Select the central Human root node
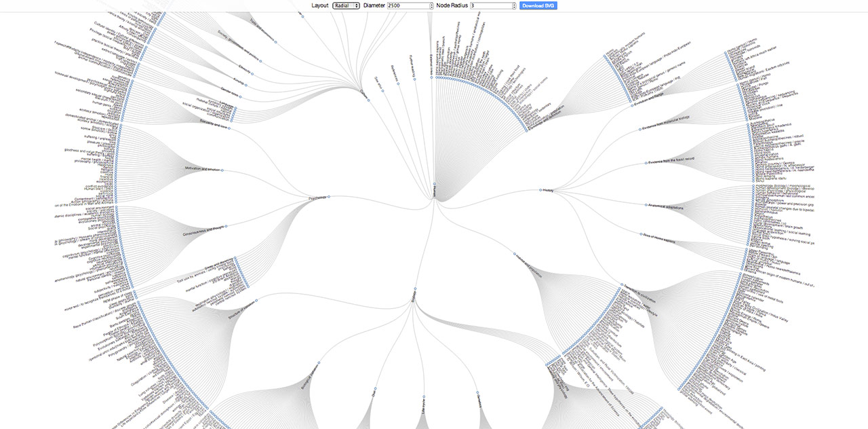The height and width of the screenshot is (429, 868). click(434, 185)
